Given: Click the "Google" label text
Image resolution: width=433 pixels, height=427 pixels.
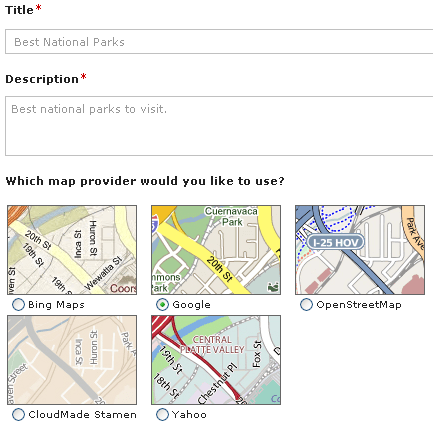Looking at the screenshot, I should (191, 305).
